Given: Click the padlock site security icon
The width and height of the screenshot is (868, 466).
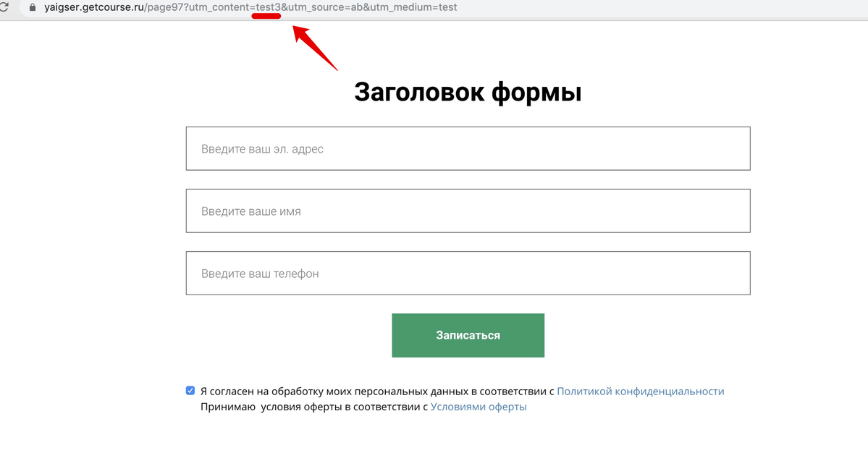Looking at the screenshot, I should click(x=32, y=7).
